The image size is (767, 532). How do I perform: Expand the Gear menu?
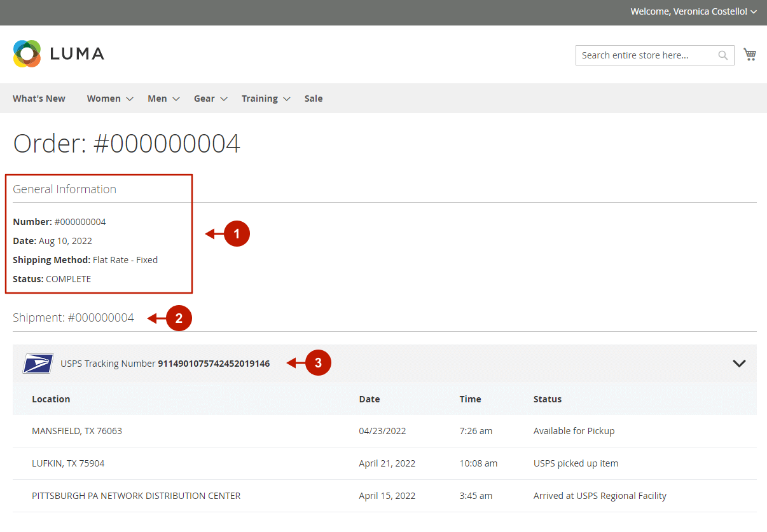[210, 99]
